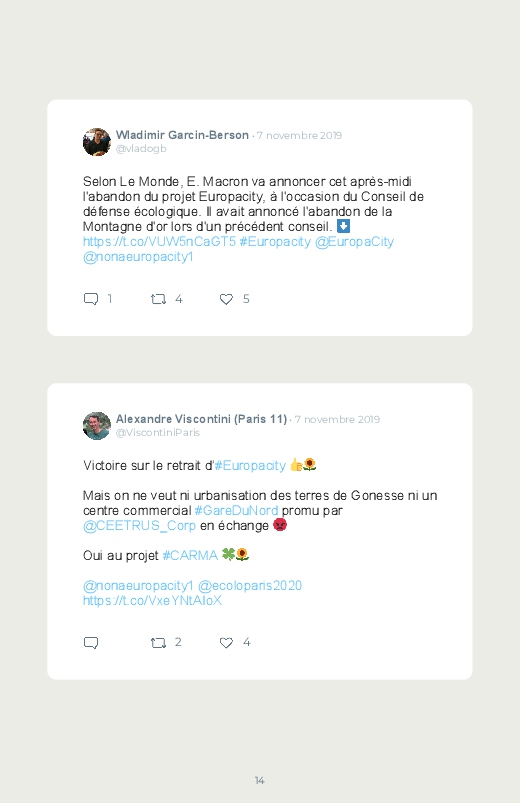This screenshot has width=520, height=803.
Task: Open the #GareDuNord hashtag
Action: [x=236, y=511]
